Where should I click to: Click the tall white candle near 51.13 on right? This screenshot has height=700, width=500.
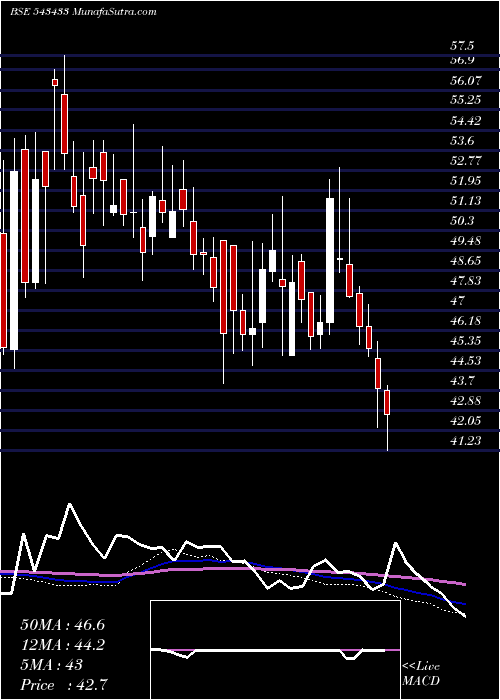(x=330, y=260)
